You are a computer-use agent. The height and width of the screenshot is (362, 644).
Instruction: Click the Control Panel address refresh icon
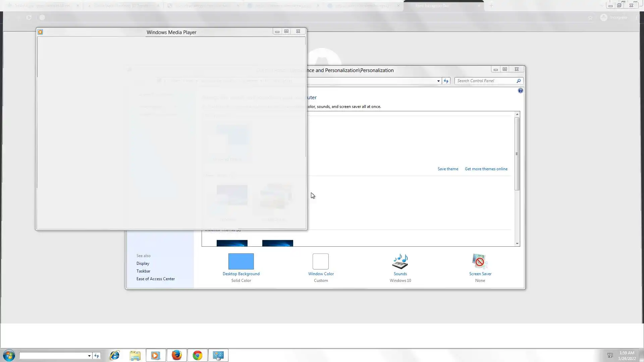pos(446,81)
